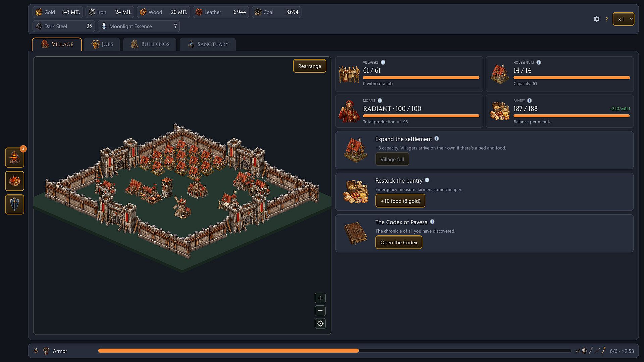Open the help question mark
The image size is (644, 362).
[x=606, y=19]
